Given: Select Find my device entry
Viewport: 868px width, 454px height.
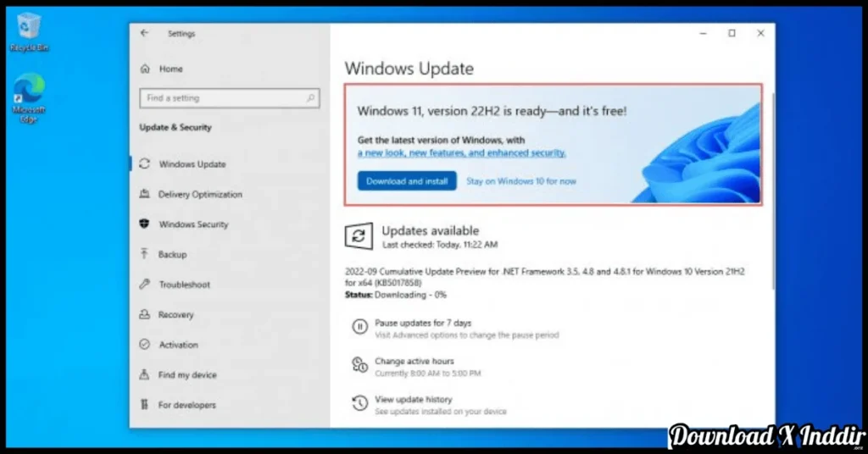Looking at the screenshot, I should click(187, 375).
